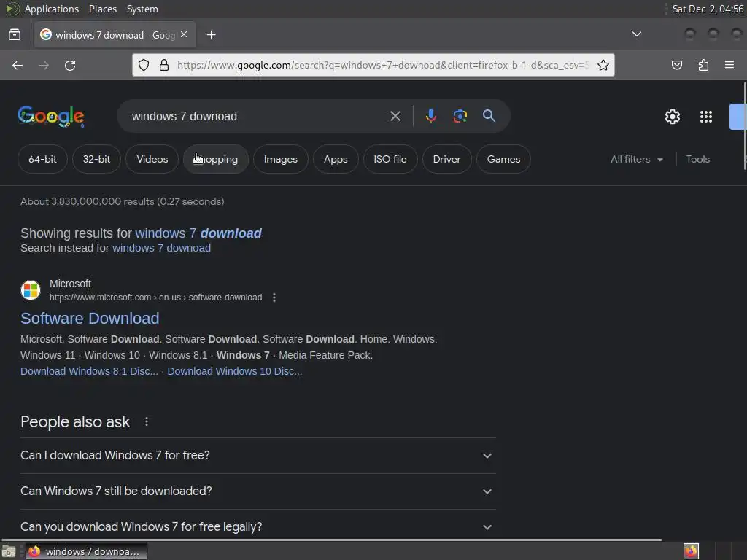Open three-dot menu beside People also ask
The image size is (747, 560).
146,421
